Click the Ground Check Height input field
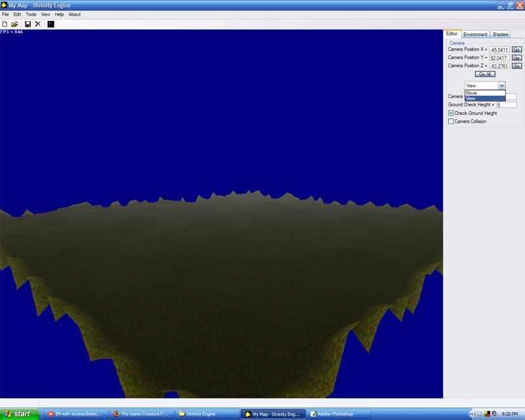 click(506, 105)
